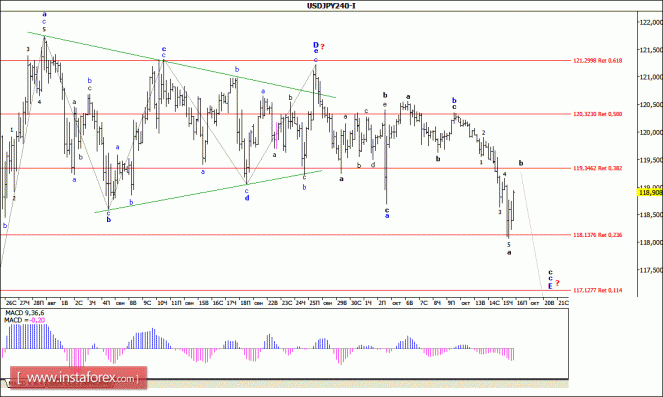The height and width of the screenshot is (397, 663).
Task: Click the number 5 wave label under the latest low
Action: click(x=509, y=244)
